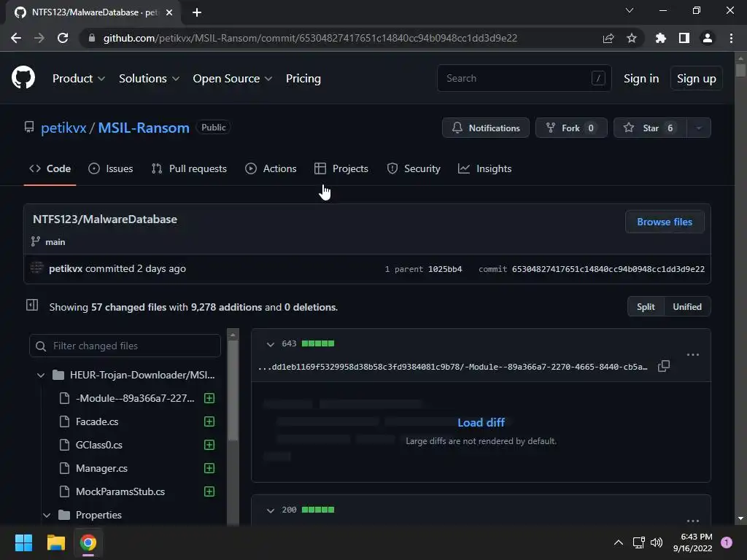Bookmark this page with the star icon
This screenshot has height=560, width=747.
click(x=631, y=38)
